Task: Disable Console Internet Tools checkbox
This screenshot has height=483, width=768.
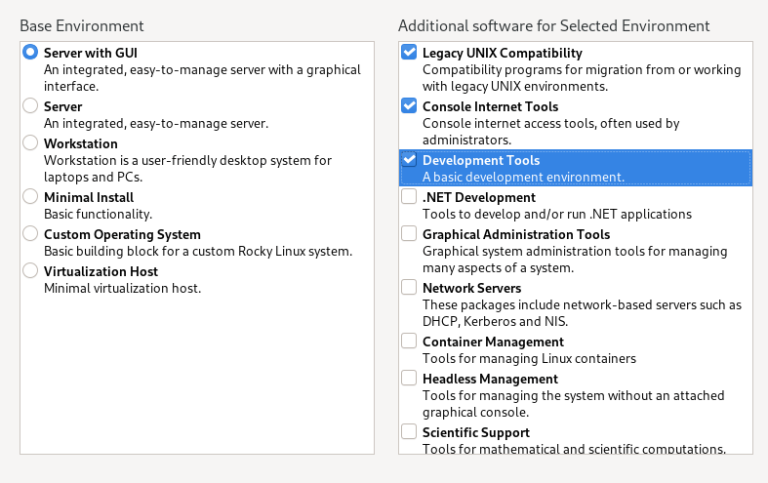Action: (x=409, y=106)
